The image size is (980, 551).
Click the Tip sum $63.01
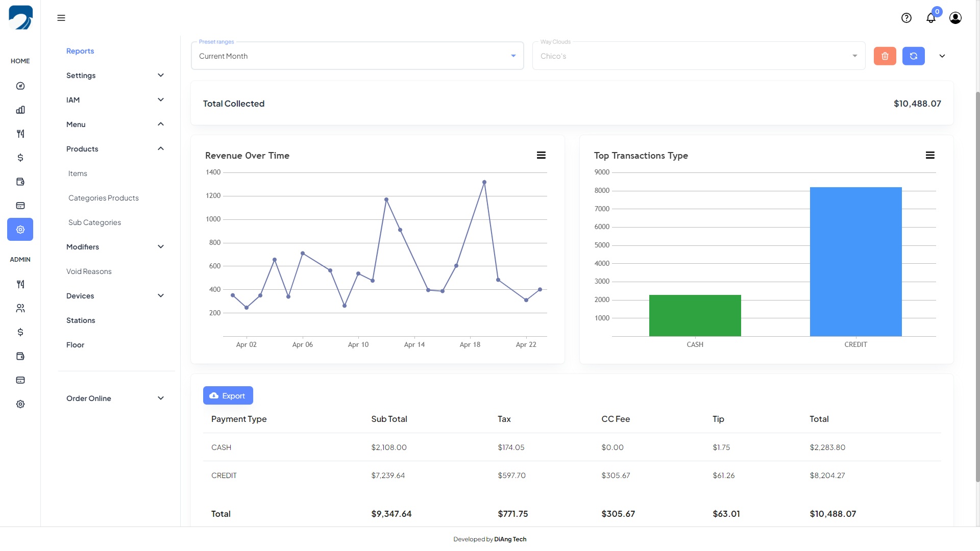(x=726, y=514)
